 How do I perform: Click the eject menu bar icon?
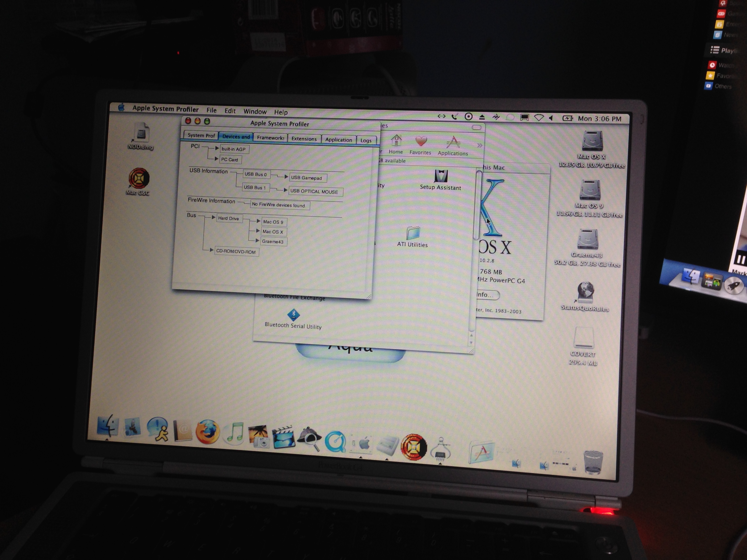click(482, 117)
